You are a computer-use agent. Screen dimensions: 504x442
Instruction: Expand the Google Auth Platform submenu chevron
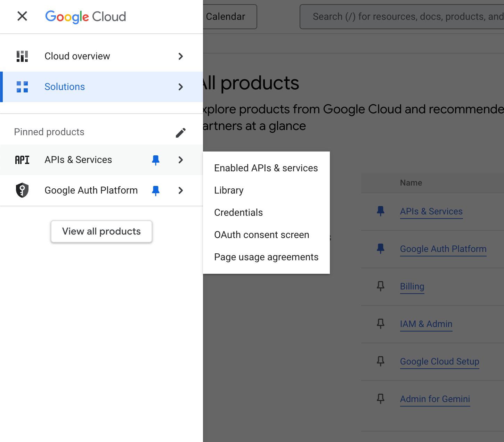(181, 190)
